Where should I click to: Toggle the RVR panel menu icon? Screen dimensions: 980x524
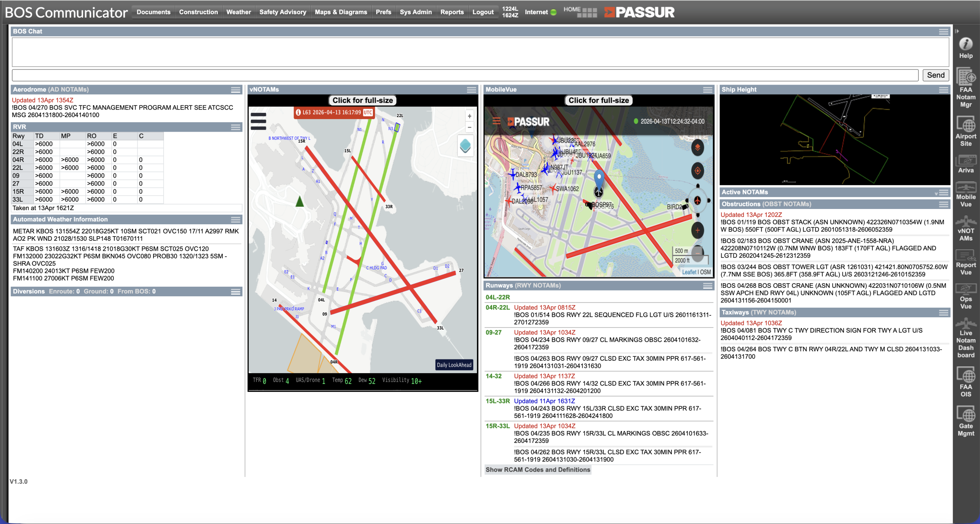pos(236,127)
